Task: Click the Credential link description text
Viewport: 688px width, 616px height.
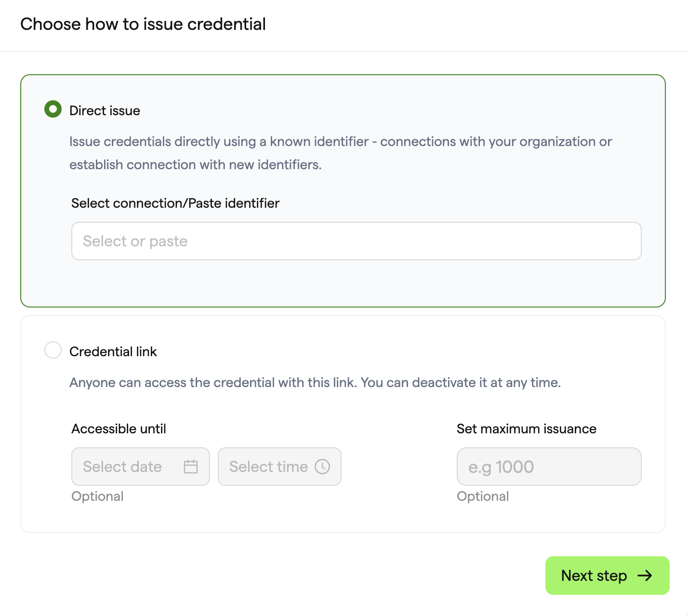Action: click(x=315, y=383)
